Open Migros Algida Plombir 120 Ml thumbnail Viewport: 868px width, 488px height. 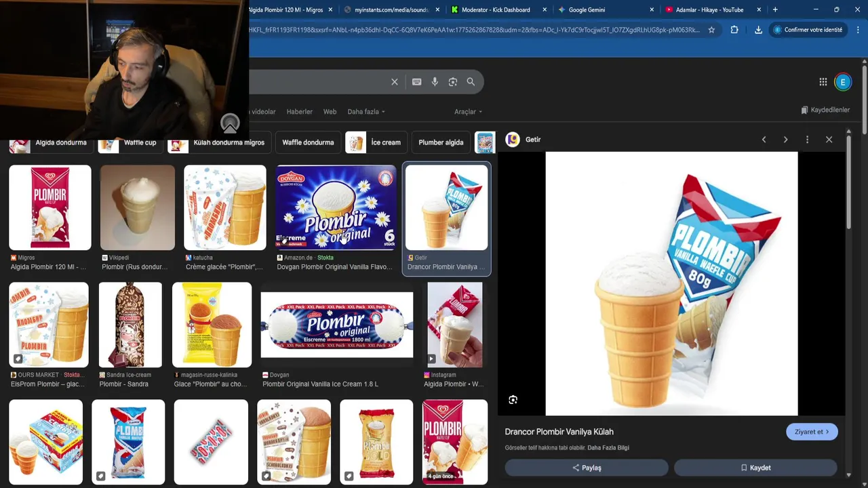(50, 207)
